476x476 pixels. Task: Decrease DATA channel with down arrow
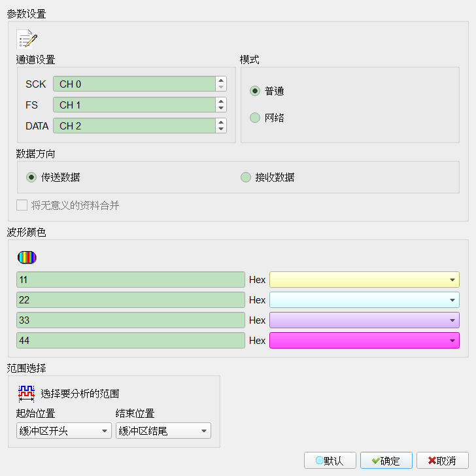(x=221, y=129)
